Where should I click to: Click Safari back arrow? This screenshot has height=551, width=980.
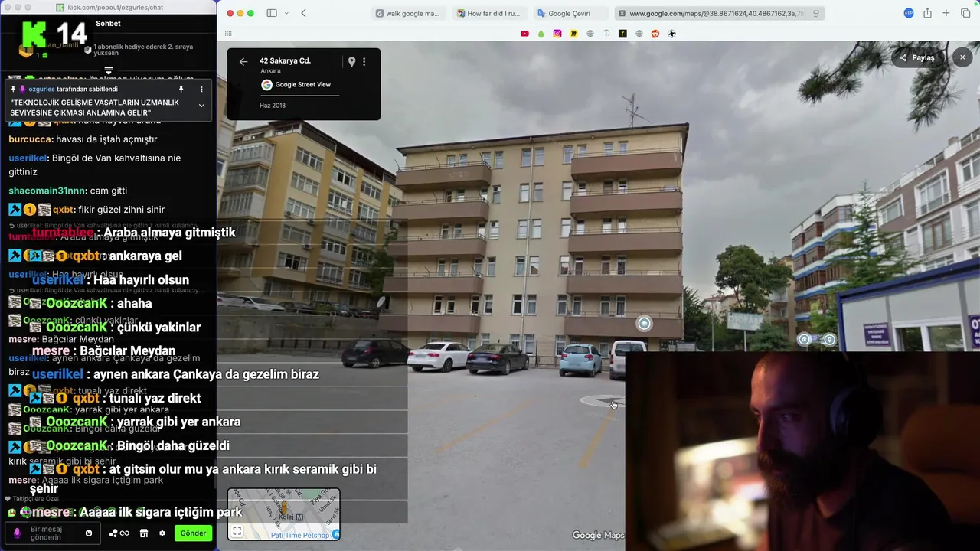pyautogui.click(x=304, y=13)
